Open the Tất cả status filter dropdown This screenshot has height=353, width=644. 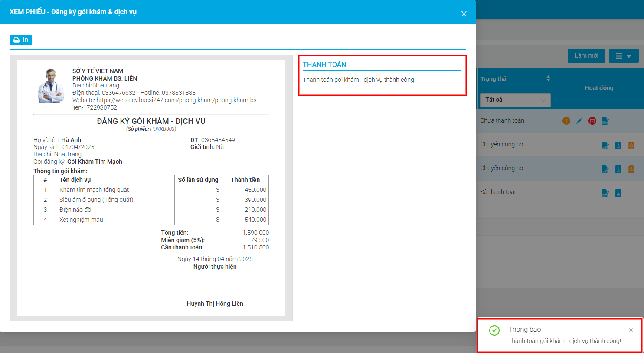tap(515, 100)
